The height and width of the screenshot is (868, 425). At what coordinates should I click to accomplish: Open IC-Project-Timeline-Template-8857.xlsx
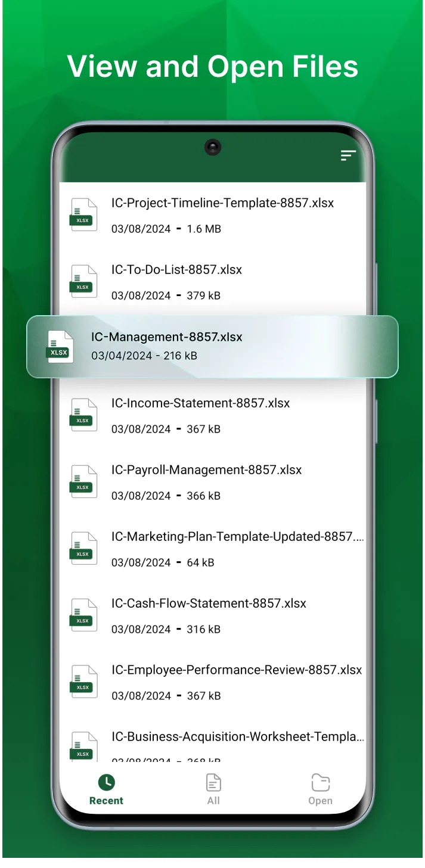tap(222, 203)
